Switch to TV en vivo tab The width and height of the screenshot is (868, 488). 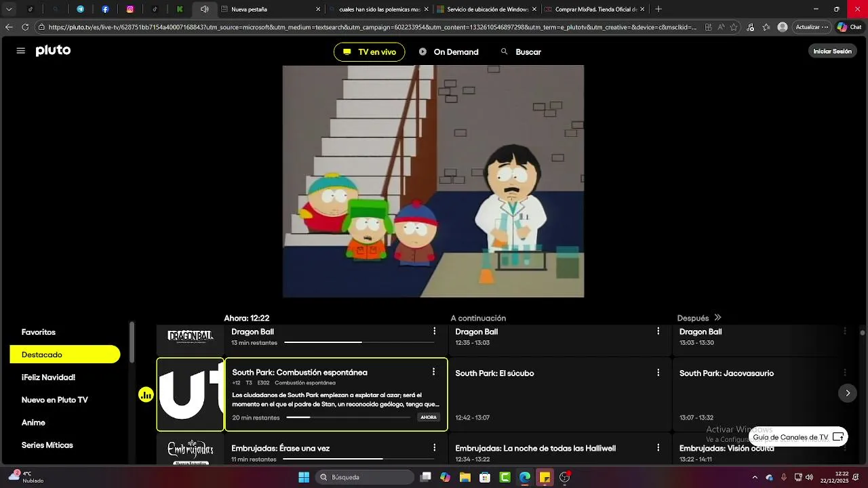coord(369,52)
